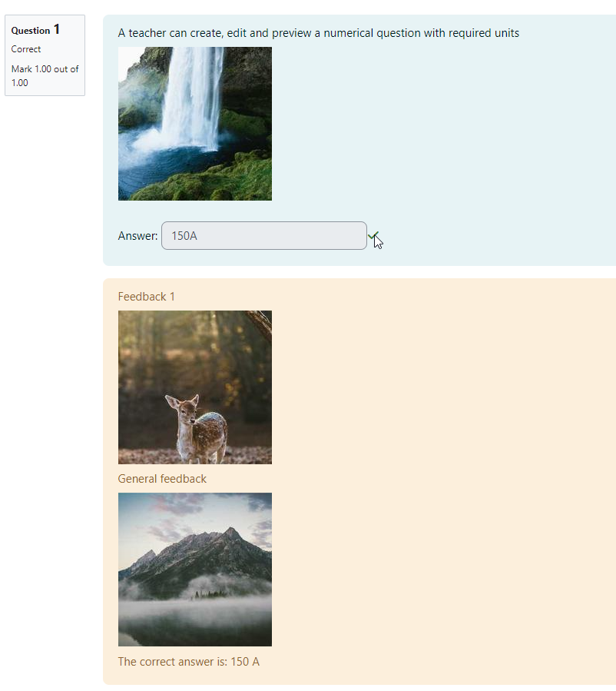Image resolution: width=616 pixels, height=691 pixels.
Task: Select the waterfall image in the question
Action: [x=195, y=124]
